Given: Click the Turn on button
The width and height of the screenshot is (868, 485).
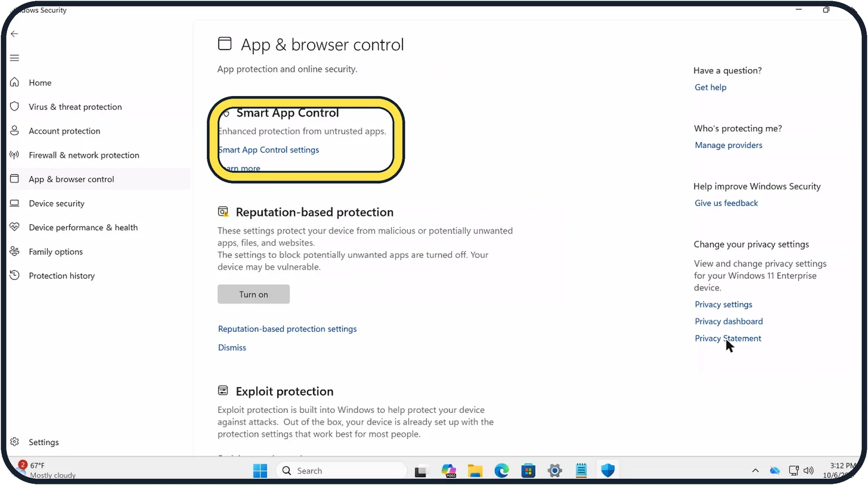Looking at the screenshot, I should pyautogui.click(x=253, y=294).
